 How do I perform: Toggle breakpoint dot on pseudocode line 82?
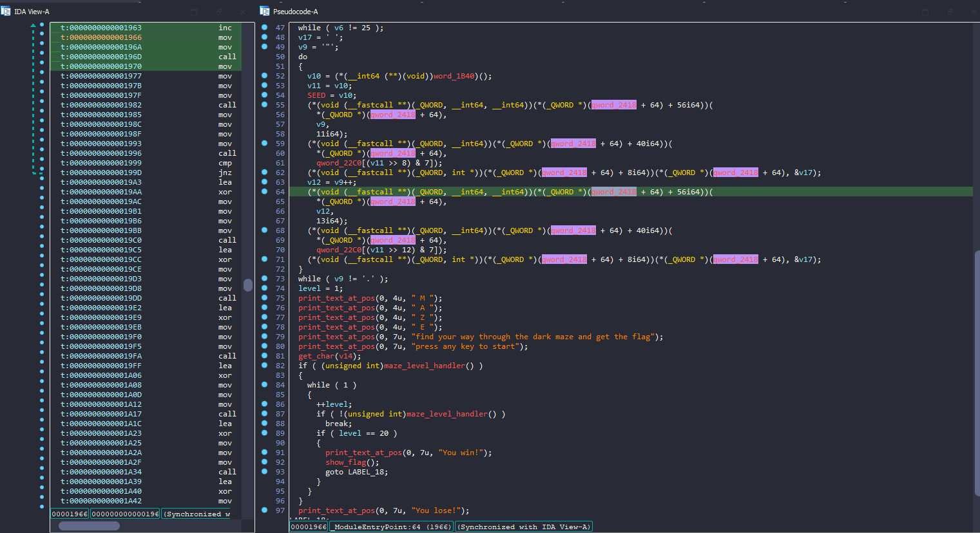264,366
